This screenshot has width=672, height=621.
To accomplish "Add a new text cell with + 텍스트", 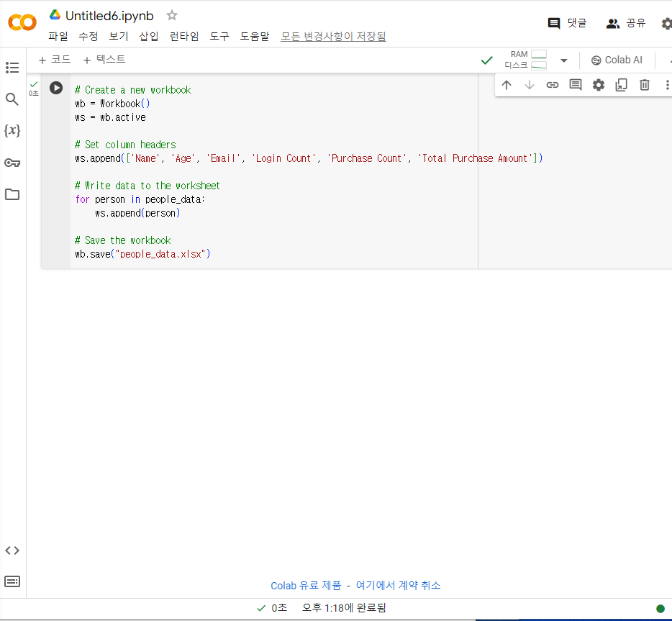I will point(104,60).
